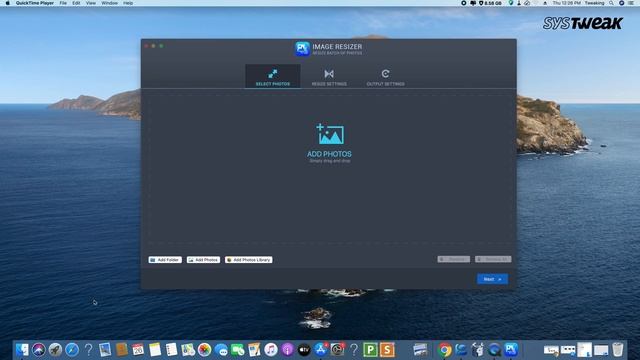The height and width of the screenshot is (360, 640).
Task: Open the Podcasts app in dock
Action: pos(287,350)
